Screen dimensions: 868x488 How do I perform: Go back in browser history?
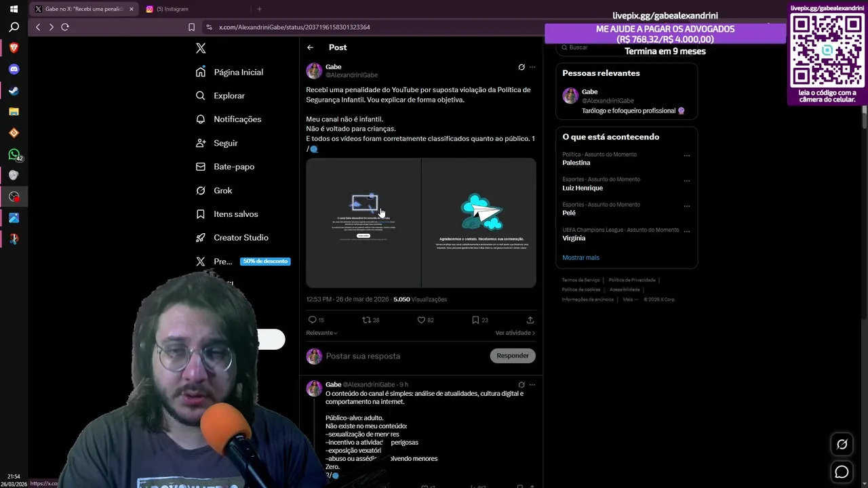coord(38,27)
